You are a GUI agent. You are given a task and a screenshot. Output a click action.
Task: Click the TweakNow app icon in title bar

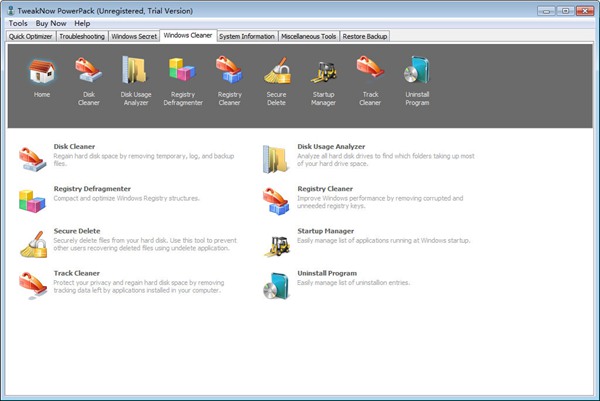[x=11, y=10]
